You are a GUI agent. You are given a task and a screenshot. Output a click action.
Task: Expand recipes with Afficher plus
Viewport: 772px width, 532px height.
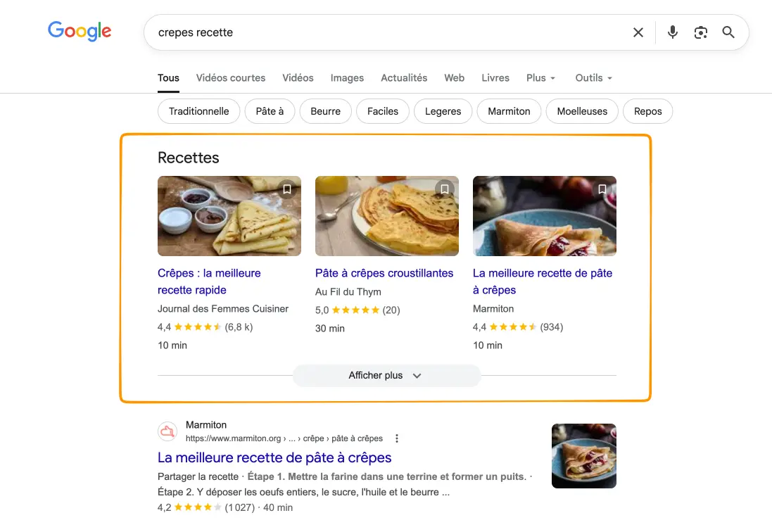click(386, 376)
